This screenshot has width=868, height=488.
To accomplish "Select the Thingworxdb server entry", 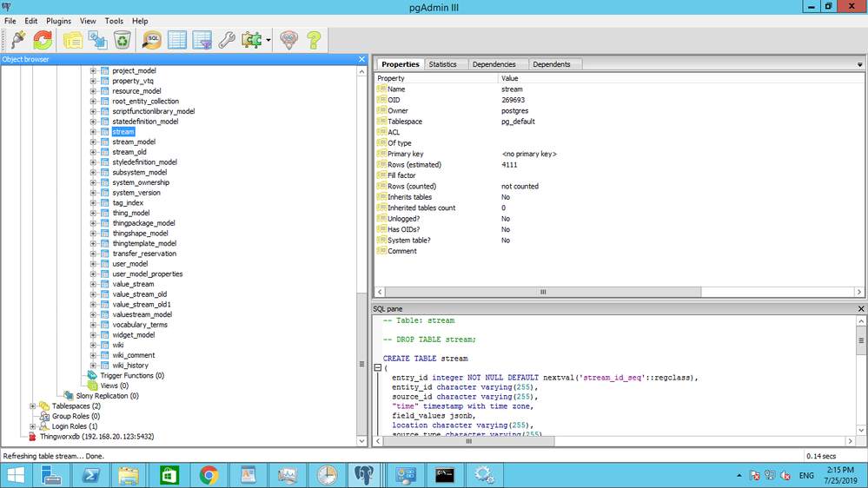I will (x=96, y=437).
